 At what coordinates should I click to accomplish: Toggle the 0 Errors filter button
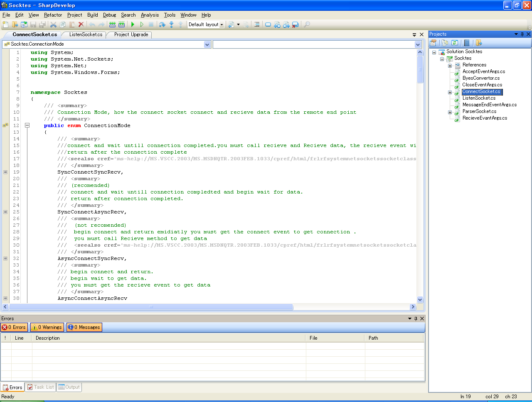(x=14, y=327)
